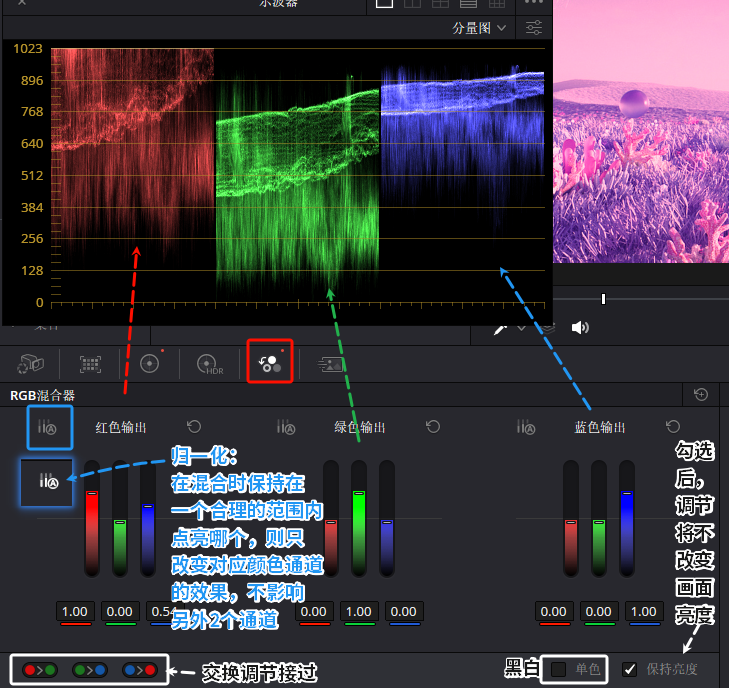729x688 pixels.
Task: Mute audio with the speaker icon
Action: tap(580, 328)
